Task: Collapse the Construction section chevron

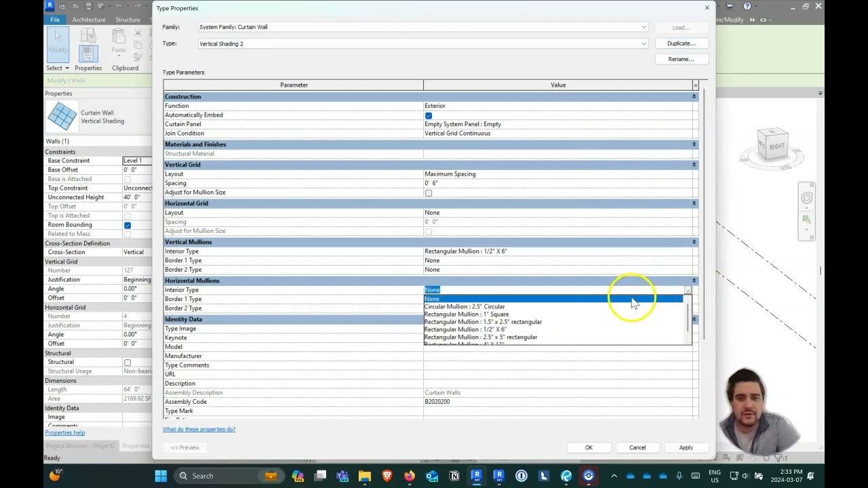Action: click(x=694, y=97)
